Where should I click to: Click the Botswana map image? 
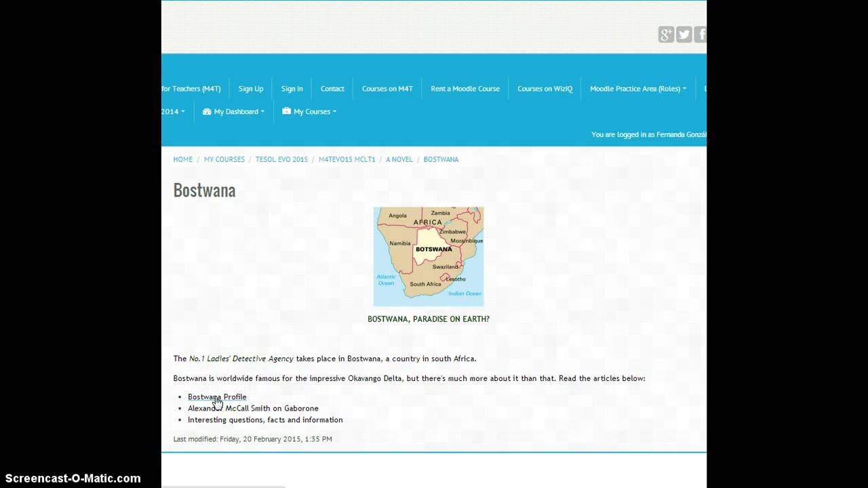point(429,257)
